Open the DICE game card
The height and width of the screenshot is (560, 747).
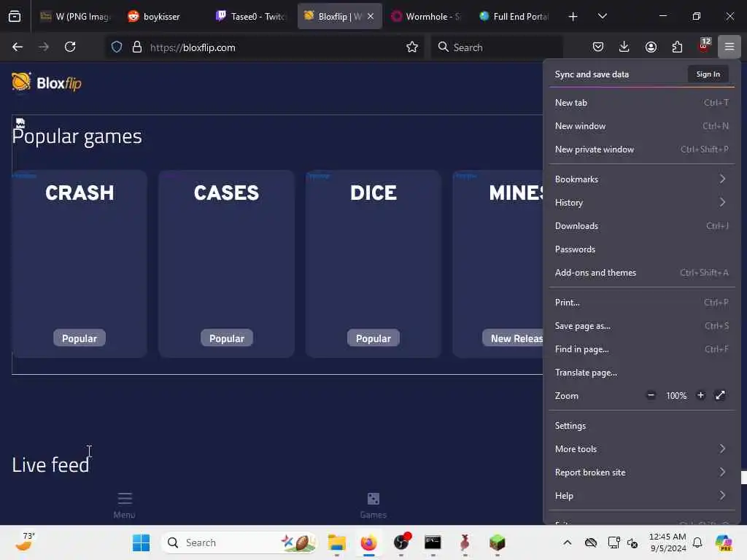point(373,264)
